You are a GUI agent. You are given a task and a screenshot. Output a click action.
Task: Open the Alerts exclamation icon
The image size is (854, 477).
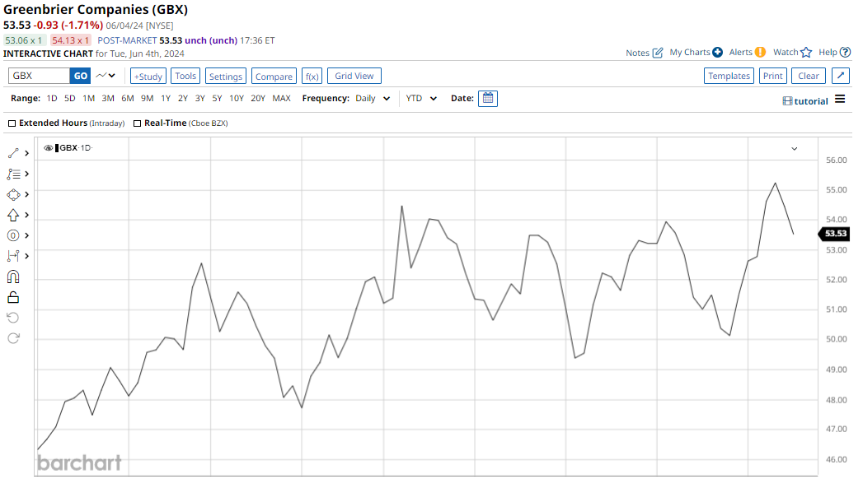point(760,52)
